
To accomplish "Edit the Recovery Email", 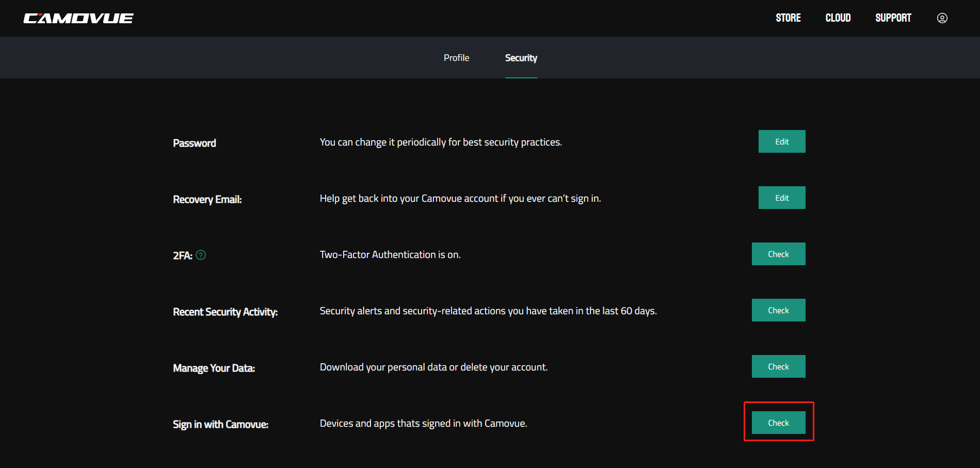I will point(782,198).
